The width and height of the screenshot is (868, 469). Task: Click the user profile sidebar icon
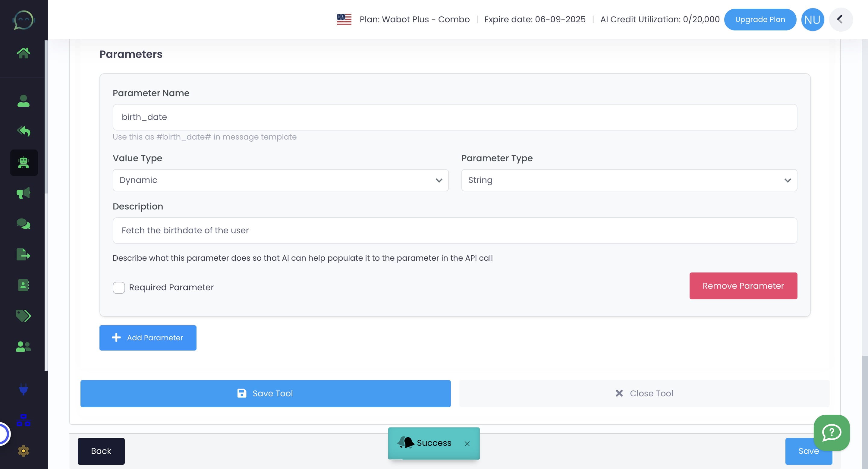pos(23,101)
